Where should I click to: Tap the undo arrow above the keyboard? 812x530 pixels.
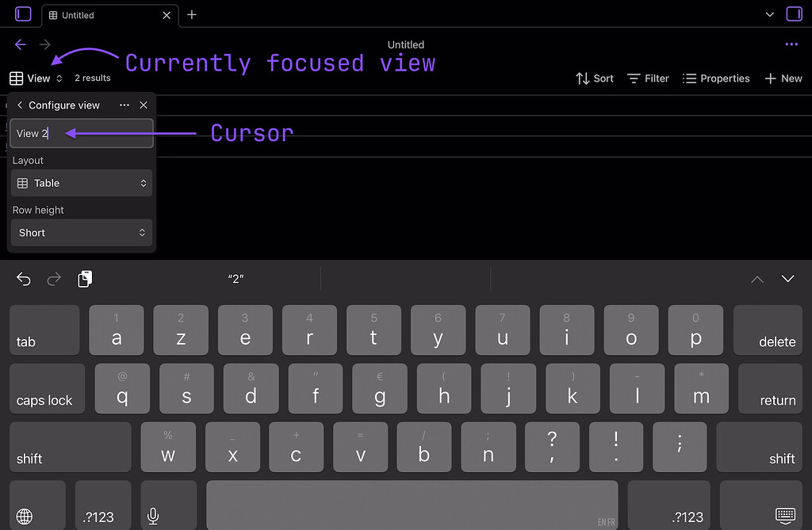(x=23, y=279)
